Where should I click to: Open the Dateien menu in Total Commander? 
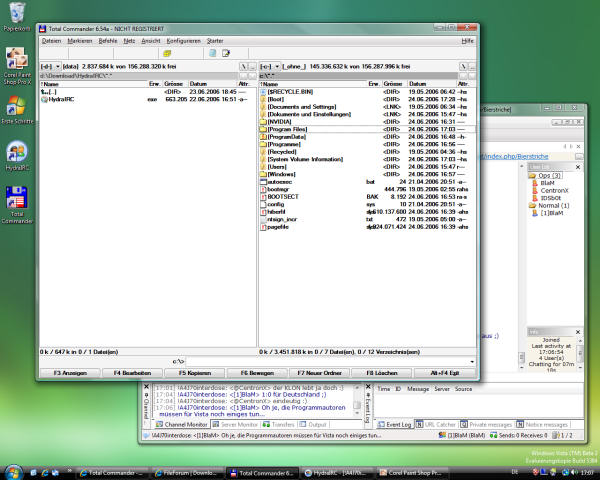tap(51, 41)
